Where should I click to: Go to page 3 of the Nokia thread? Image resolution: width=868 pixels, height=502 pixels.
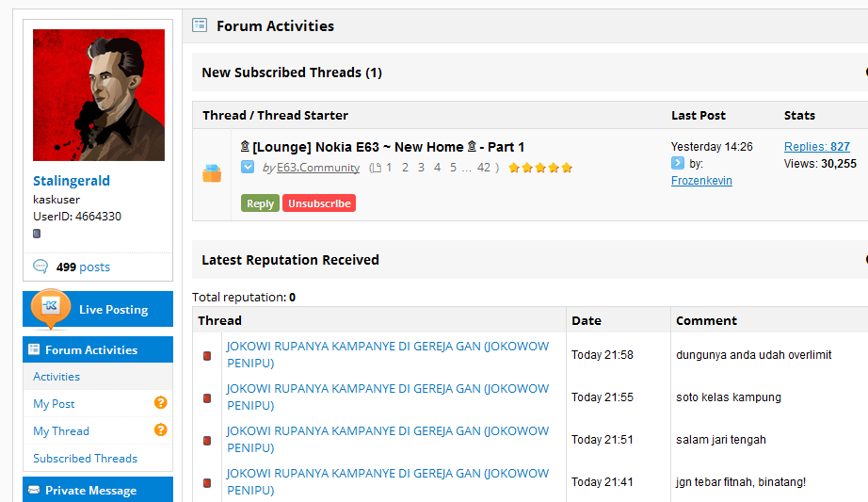point(421,168)
